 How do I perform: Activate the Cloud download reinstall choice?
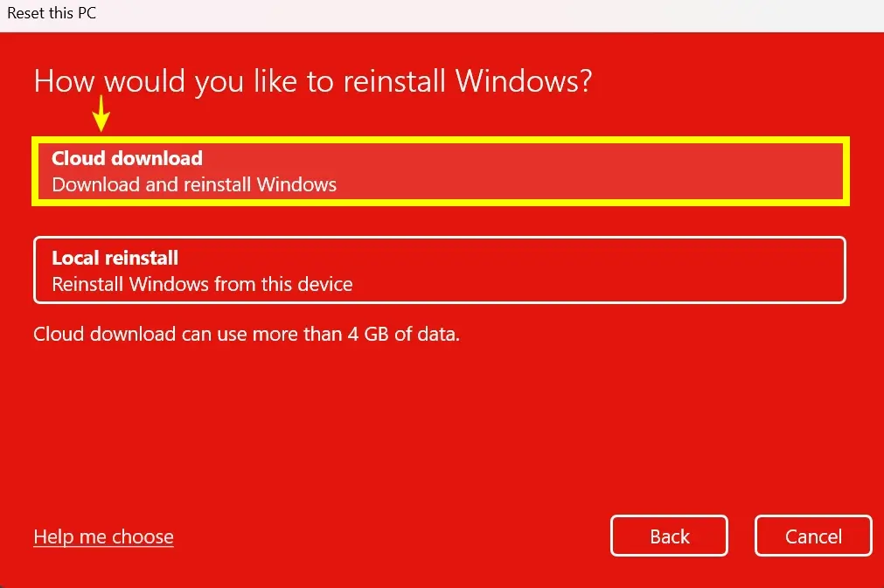(x=440, y=170)
